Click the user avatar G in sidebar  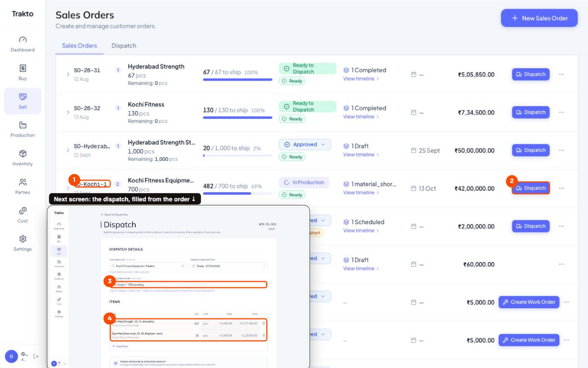11,356
